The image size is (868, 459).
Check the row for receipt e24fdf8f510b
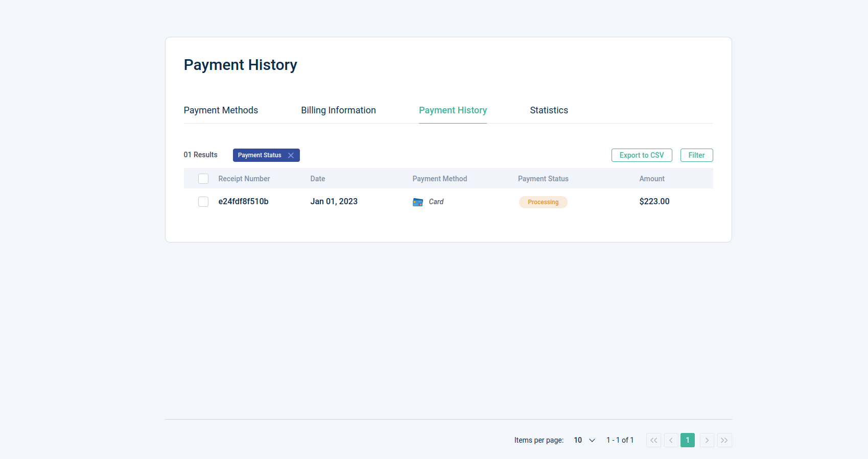203,202
